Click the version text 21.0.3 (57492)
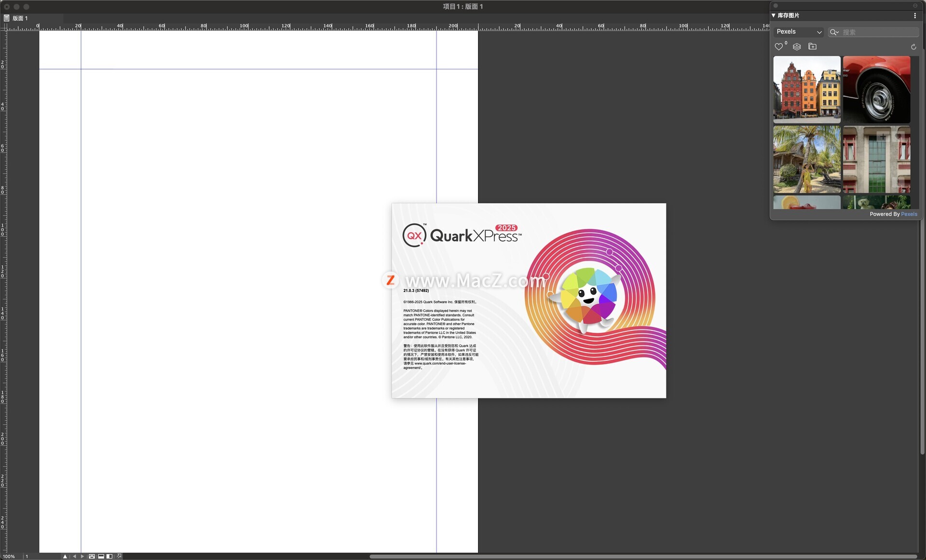 [416, 290]
